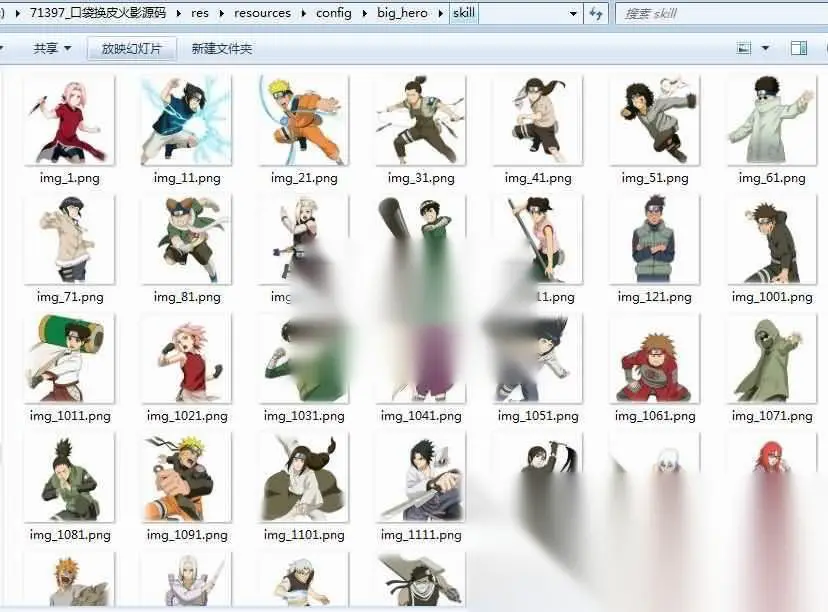This screenshot has height=612, width=828.
Task: Select the img_1111.png thumbnail
Action: click(x=421, y=477)
